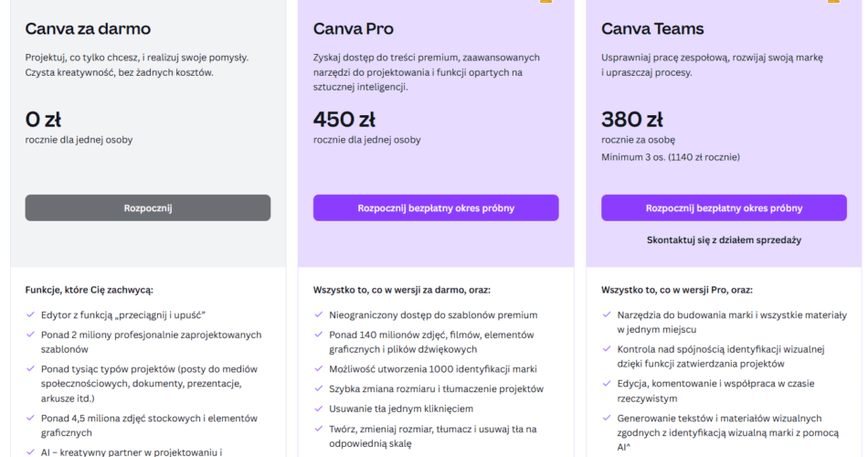868x457 pixels.
Task: Start the Canva Pro free trial
Action: [436, 207]
